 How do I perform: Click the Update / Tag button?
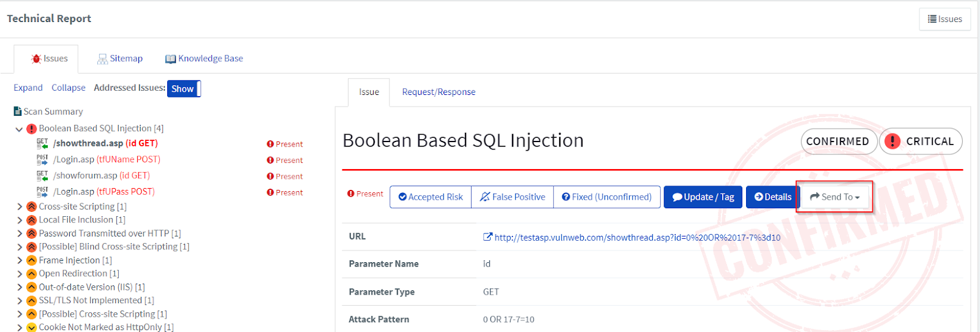(703, 197)
